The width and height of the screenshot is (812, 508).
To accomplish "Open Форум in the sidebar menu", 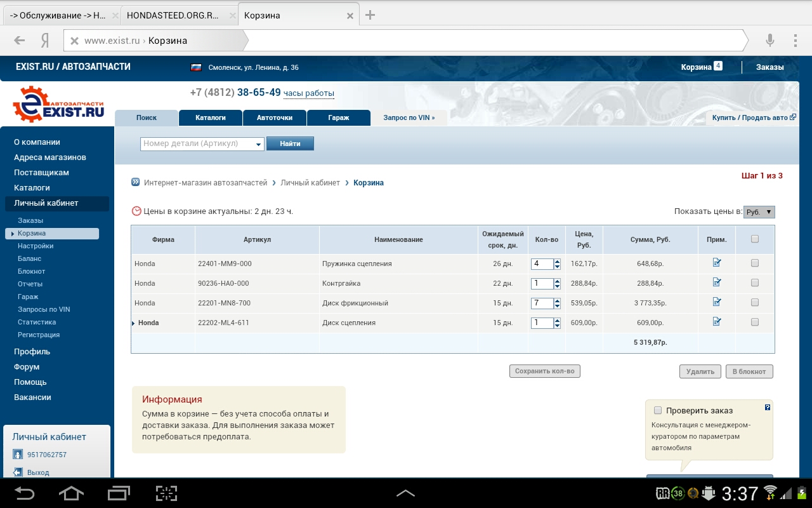I will [27, 366].
